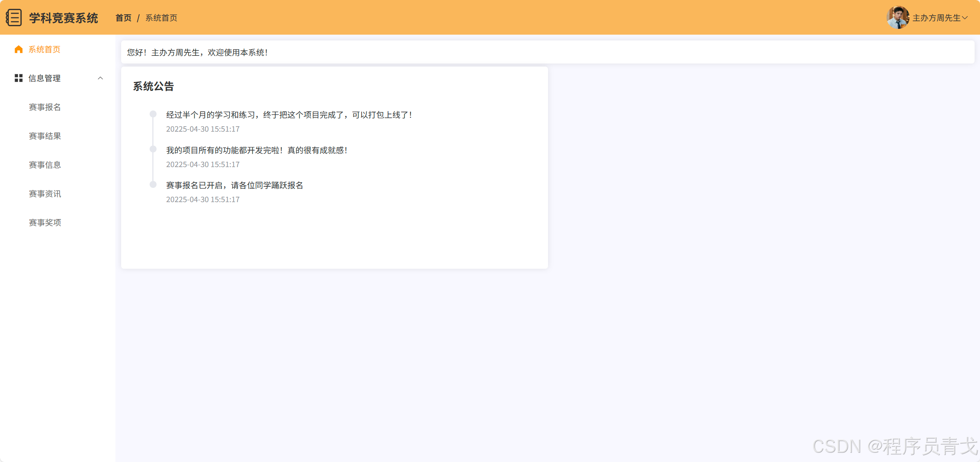Image resolution: width=980 pixels, height=462 pixels.
Task: Go to 赛事结果 menu entry
Action: pyautogui.click(x=45, y=136)
